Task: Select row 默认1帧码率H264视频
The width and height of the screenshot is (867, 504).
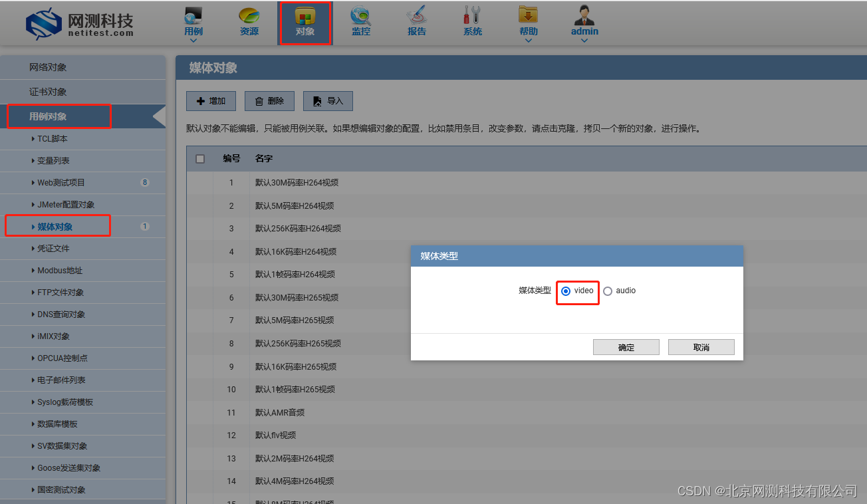Action: coord(527,275)
